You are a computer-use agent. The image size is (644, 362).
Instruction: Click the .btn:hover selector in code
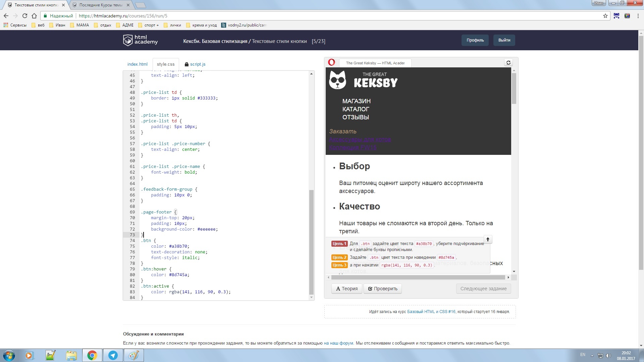pyautogui.click(x=154, y=269)
